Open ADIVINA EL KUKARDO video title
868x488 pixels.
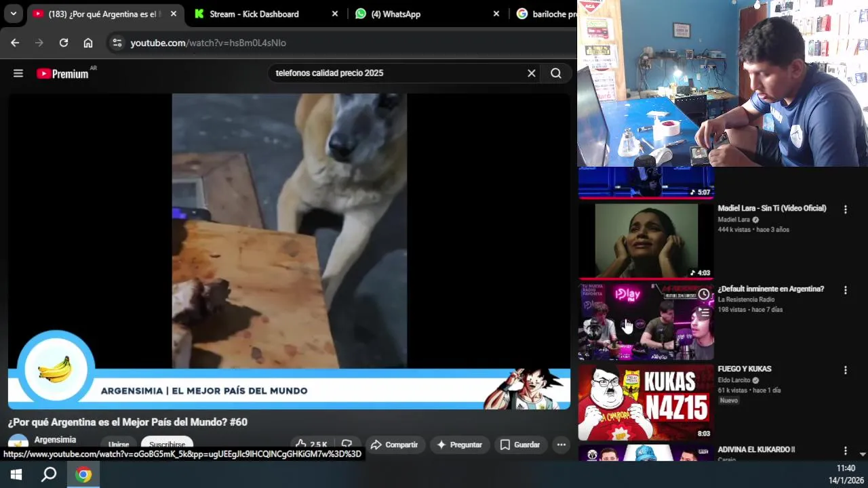pyautogui.click(x=756, y=449)
